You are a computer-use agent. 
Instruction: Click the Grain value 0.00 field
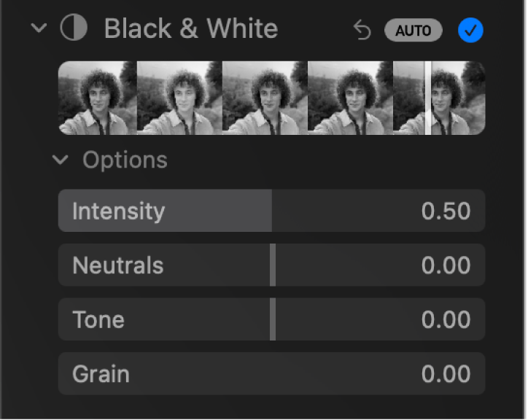point(446,374)
